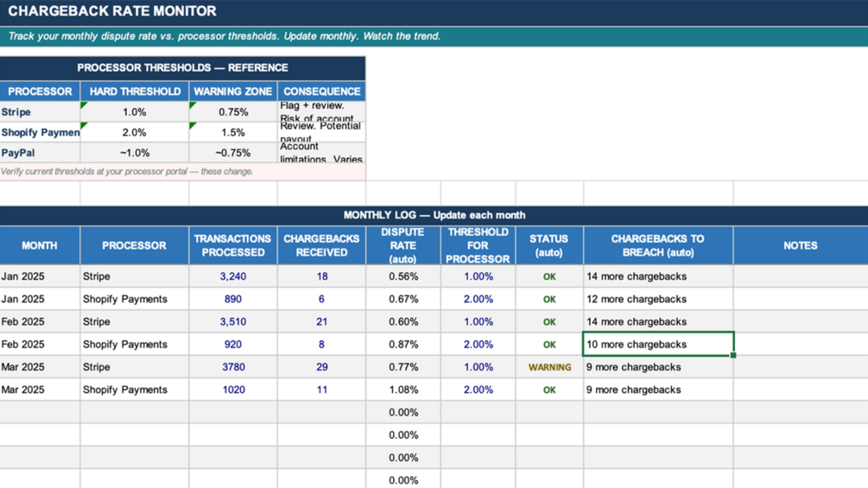
Task: Click the empty Month cell below Mar 2025
Action: (40, 413)
